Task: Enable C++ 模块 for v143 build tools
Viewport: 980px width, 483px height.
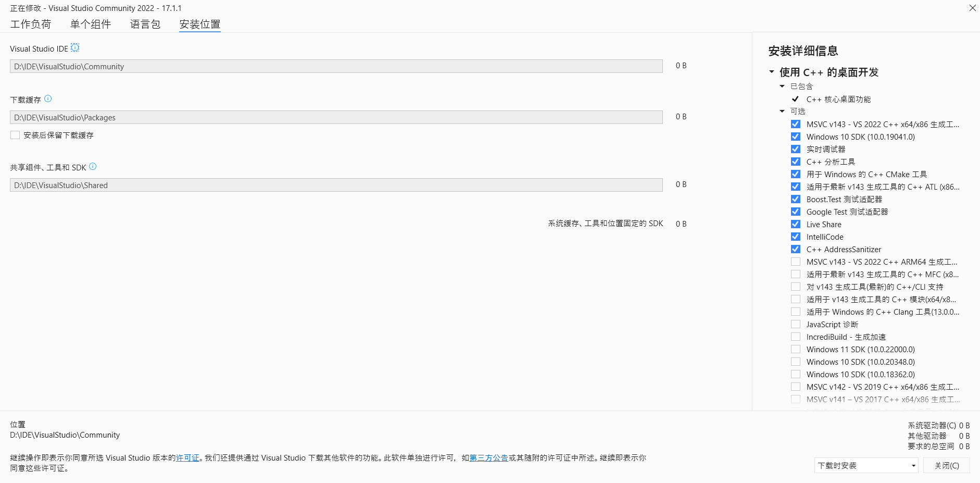Action: pyautogui.click(x=796, y=299)
